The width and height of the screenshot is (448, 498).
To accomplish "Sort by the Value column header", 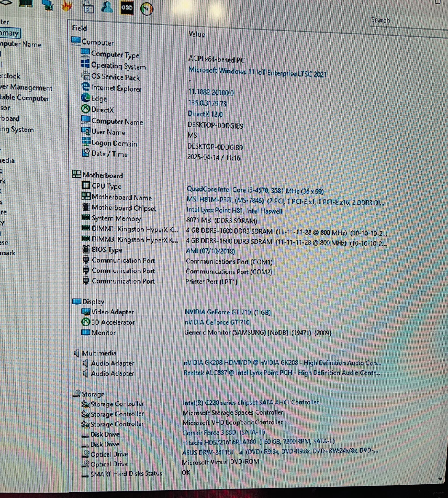I will pos(196,34).
